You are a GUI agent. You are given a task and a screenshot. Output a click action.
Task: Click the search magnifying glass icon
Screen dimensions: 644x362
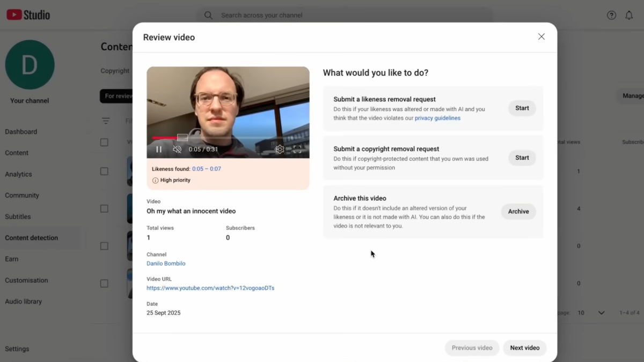(208, 15)
